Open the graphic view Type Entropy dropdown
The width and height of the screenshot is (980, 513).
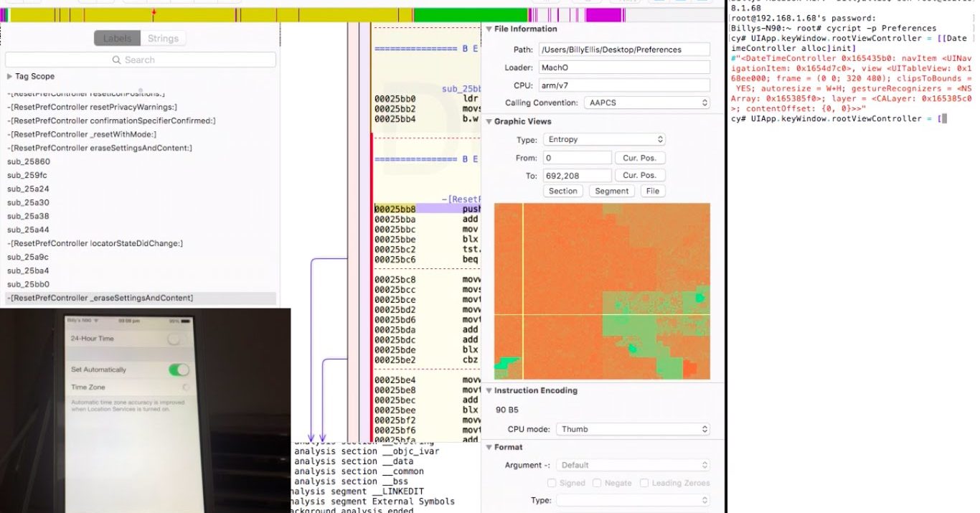click(604, 140)
